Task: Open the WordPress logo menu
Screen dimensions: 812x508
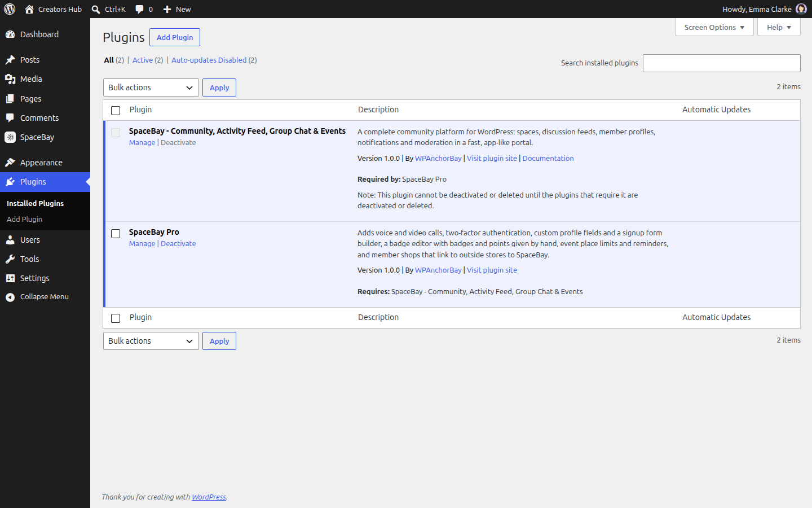Action: click(x=10, y=9)
